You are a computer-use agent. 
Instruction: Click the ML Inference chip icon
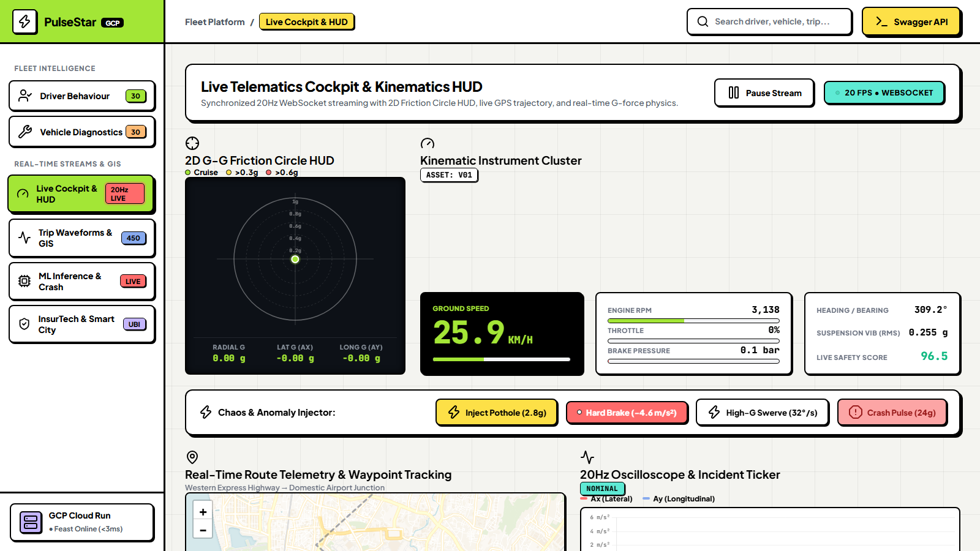click(24, 281)
